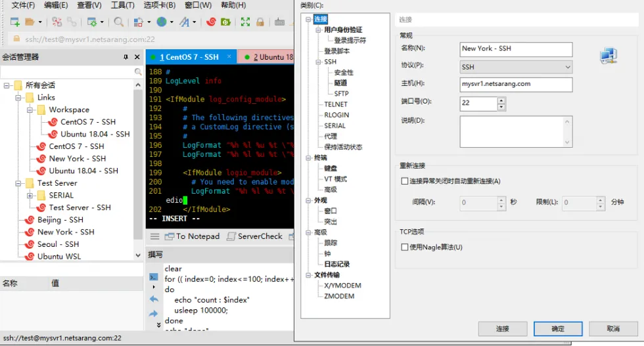Collapse the 文件传输 category in dialog tree
The image size is (644, 346).
coord(308,275)
